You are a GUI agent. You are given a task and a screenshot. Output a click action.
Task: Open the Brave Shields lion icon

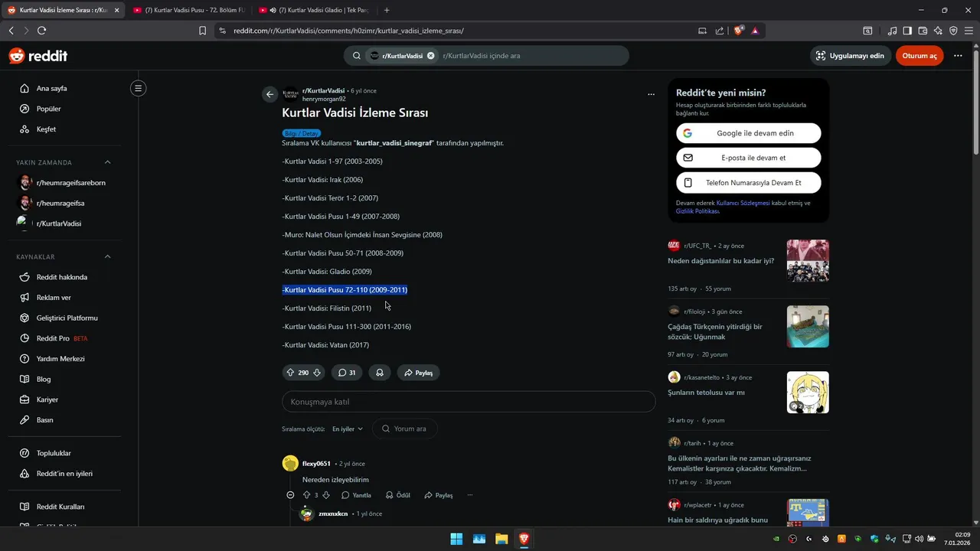click(x=739, y=31)
